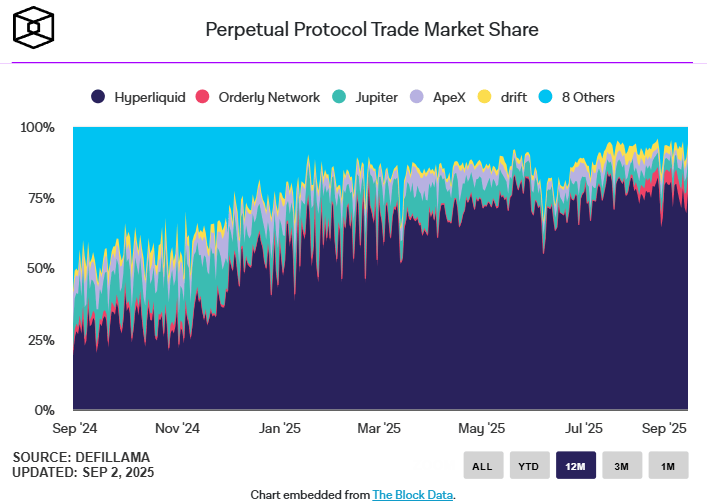Toggle the ApeX lavender legend dot

417,96
